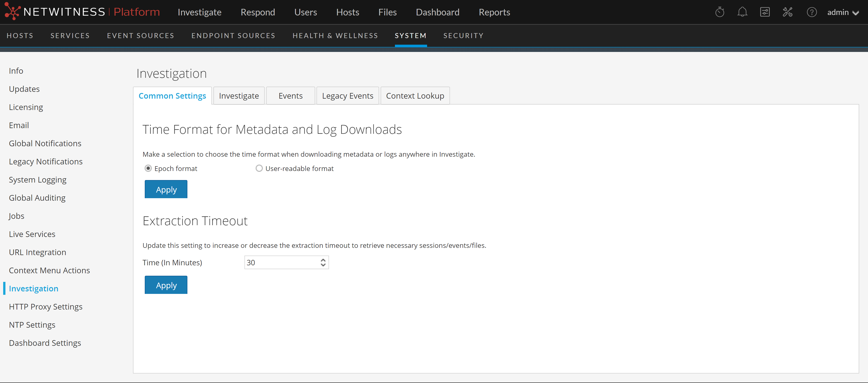This screenshot has width=868, height=383.
Task: Click the tasks panel icon
Action: 764,12
